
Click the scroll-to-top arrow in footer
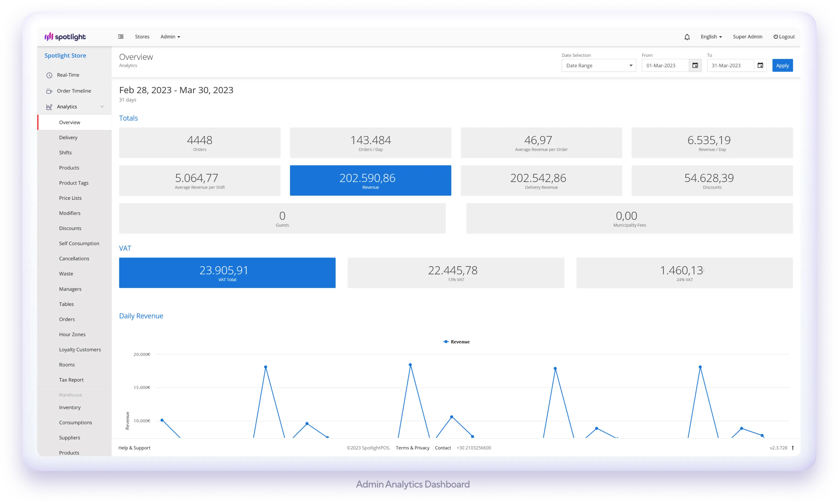(x=793, y=448)
